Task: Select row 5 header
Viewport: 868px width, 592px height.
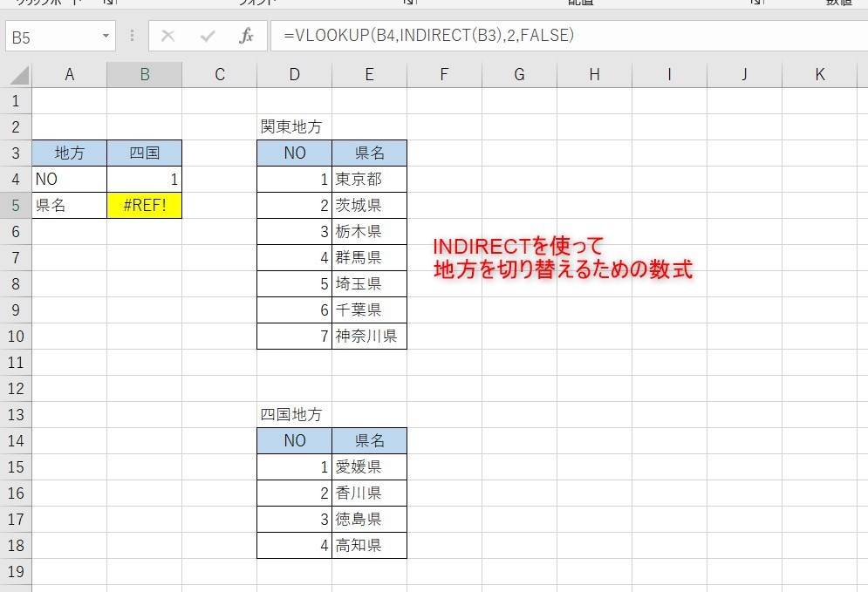Action: tap(16, 205)
